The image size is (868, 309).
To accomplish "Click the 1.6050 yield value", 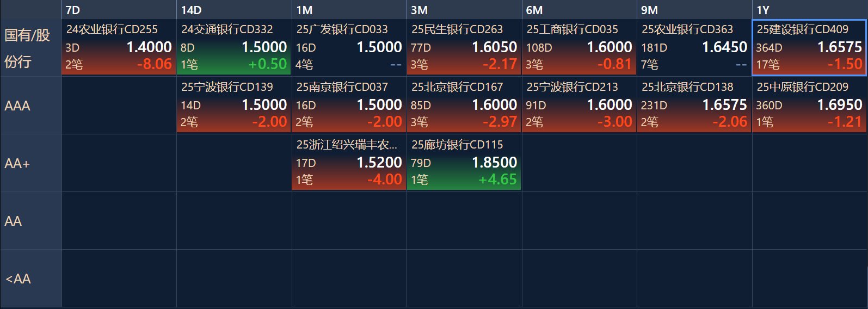I will click(494, 47).
